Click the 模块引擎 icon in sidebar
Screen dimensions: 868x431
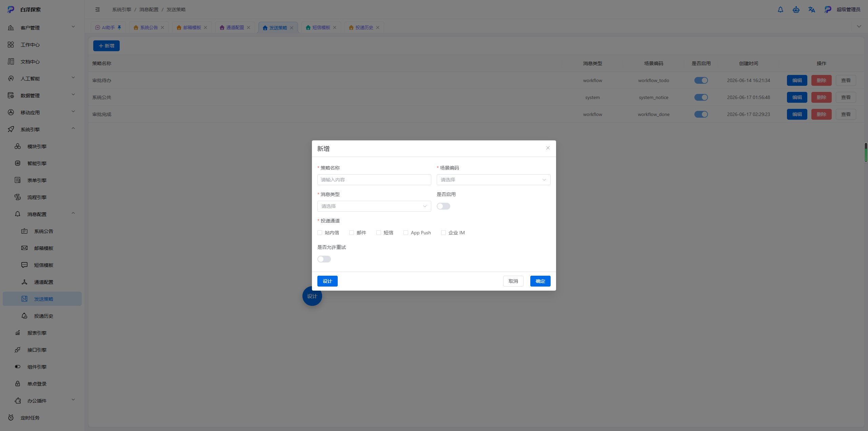coord(18,146)
